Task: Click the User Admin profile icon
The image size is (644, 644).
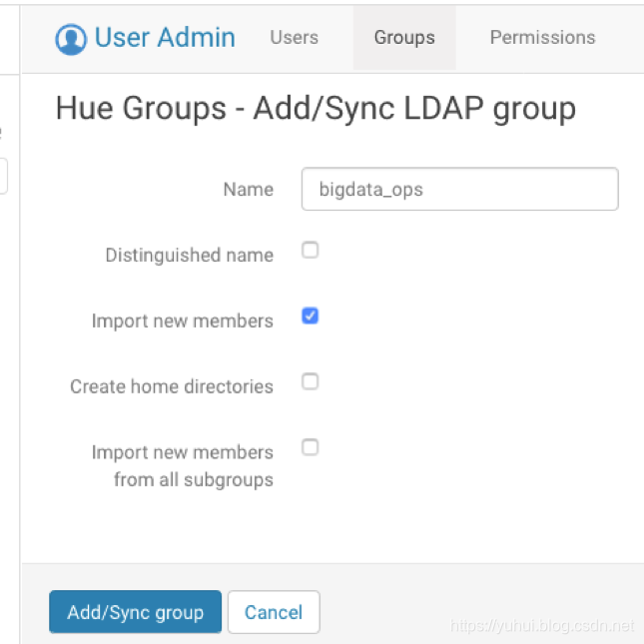Action: (71, 39)
